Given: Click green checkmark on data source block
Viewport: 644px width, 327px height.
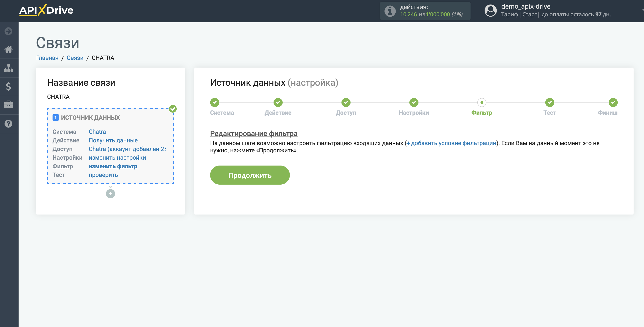Looking at the screenshot, I should tap(173, 109).
